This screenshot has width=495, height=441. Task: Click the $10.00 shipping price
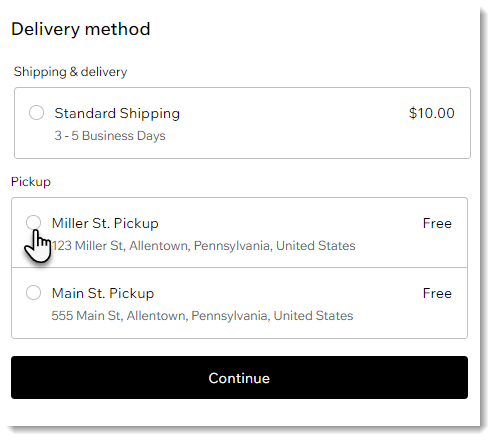432,113
